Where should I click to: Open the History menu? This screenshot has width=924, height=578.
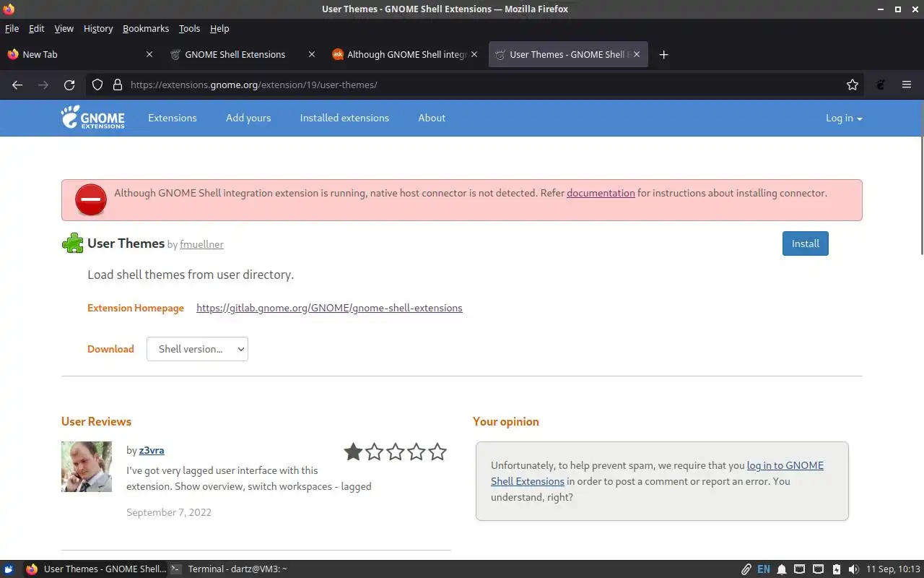coord(98,28)
